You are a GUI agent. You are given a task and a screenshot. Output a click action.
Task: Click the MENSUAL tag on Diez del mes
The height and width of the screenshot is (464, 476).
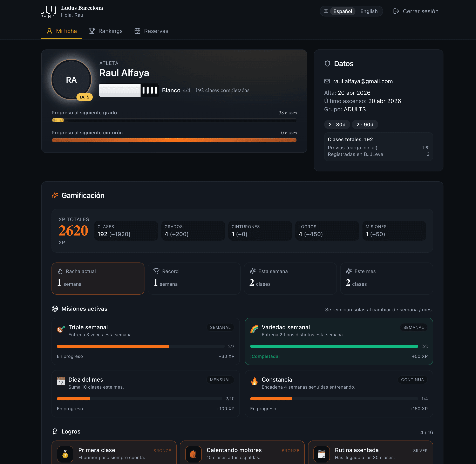[x=220, y=380]
